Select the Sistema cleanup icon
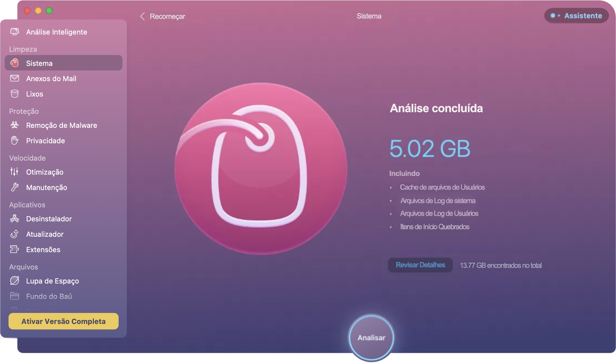Screen dimensions: 616x364 pyautogui.click(x=15, y=63)
